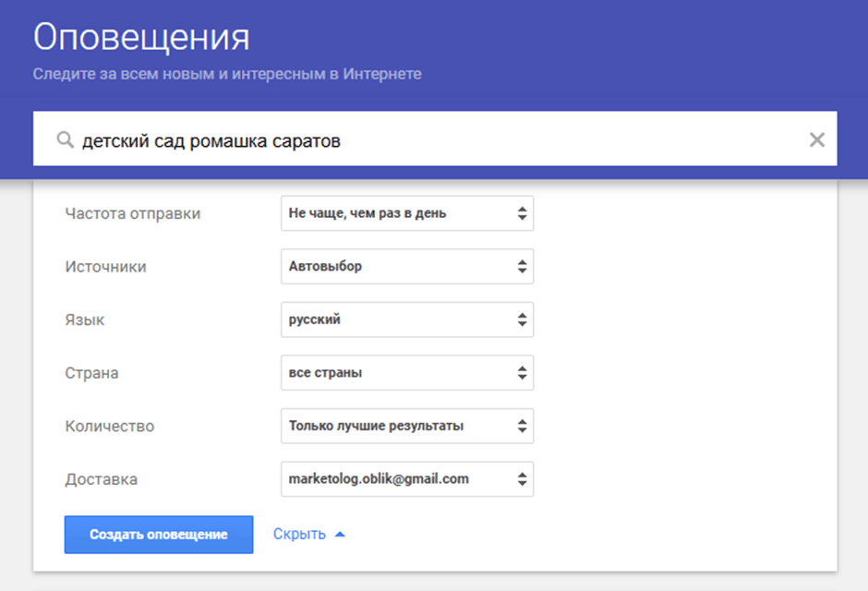Viewport: 868px width, 591px height.
Task: Expand the Источники dropdown showing Автовыбор
Action: tap(406, 267)
